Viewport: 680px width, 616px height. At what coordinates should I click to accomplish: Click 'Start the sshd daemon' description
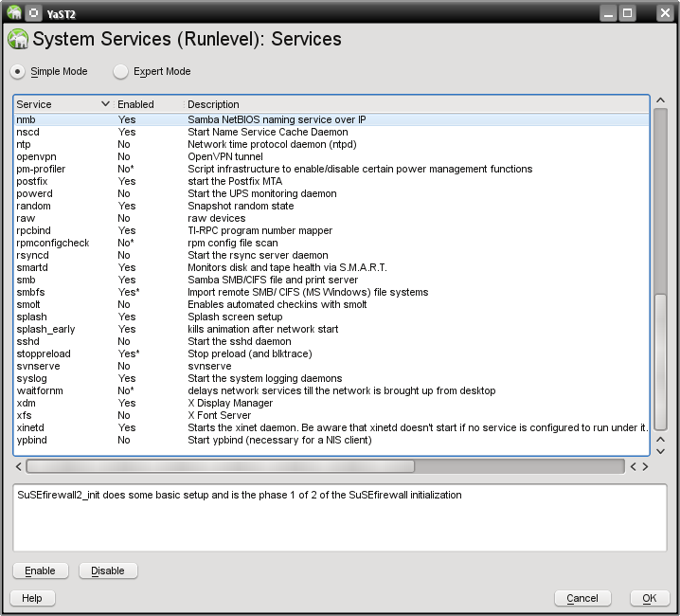coord(240,342)
